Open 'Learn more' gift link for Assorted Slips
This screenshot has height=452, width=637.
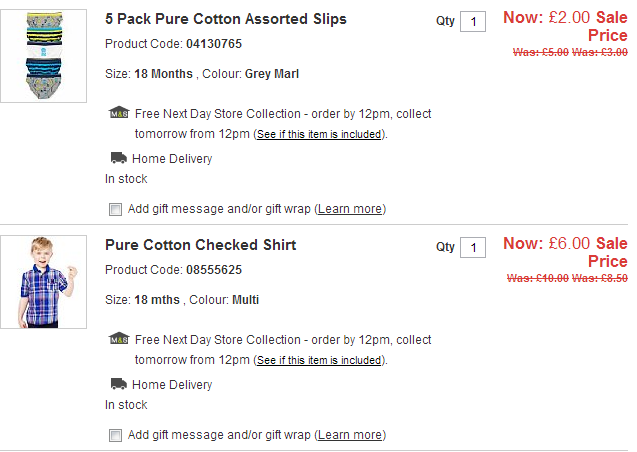pos(350,209)
